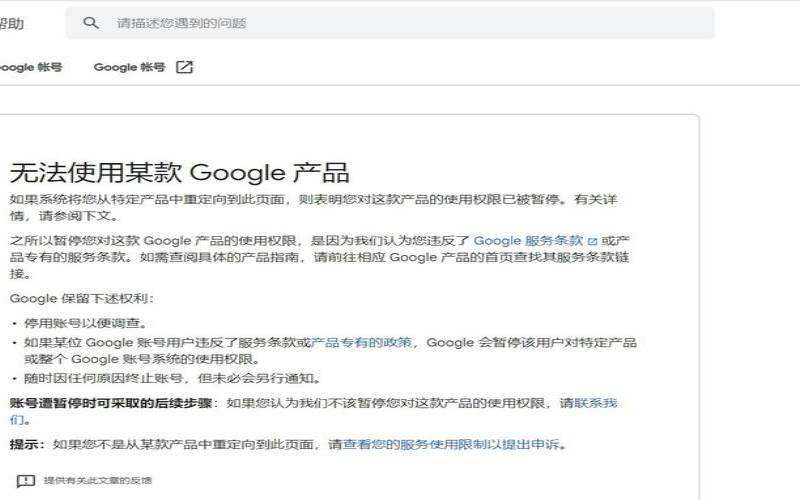The width and height of the screenshot is (800, 500).
Task: Click 提供有关此文章的反馈 text
Action: click(97, 481)
